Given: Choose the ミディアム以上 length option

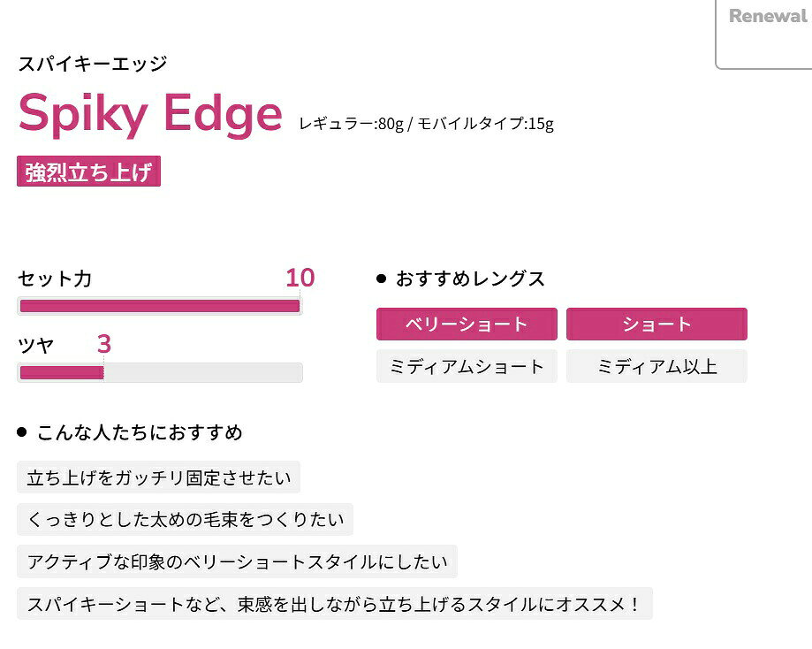Looking at the screenshot, I should [656, 366].
